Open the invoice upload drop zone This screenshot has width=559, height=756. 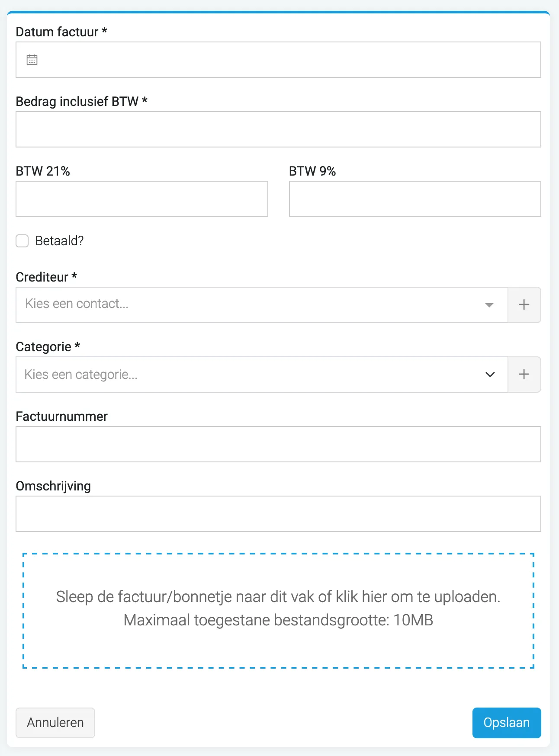click(x=278, y=611)
